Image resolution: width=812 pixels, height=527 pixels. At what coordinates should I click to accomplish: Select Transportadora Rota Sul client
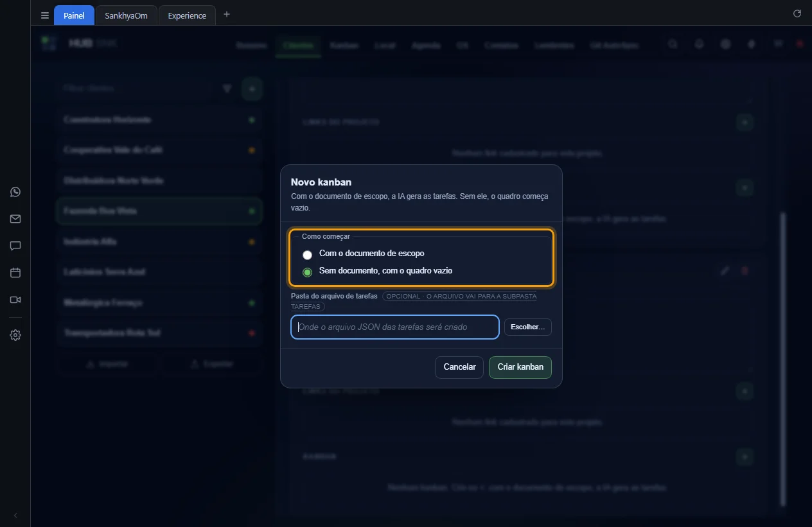[159, 333]
